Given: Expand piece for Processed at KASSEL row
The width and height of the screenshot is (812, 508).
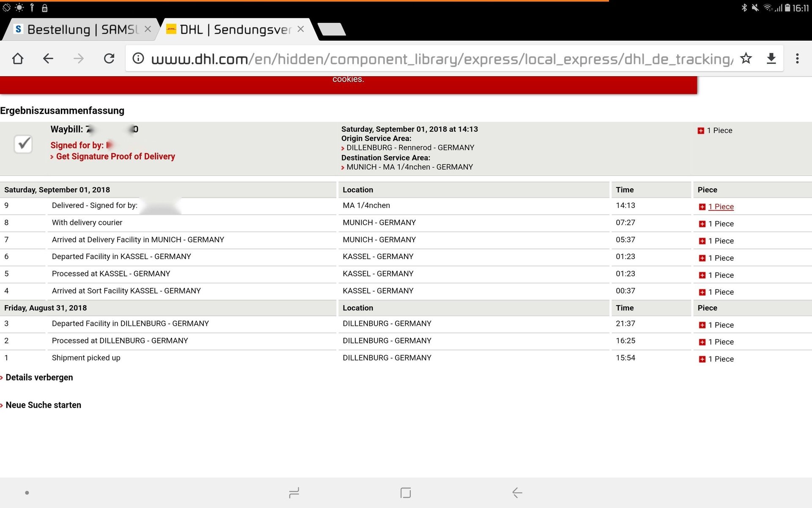Looking at the screenshot, I should (702, 275).
